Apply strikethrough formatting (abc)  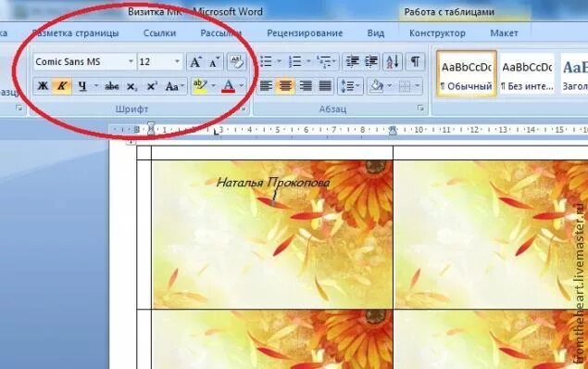(112, 86)
